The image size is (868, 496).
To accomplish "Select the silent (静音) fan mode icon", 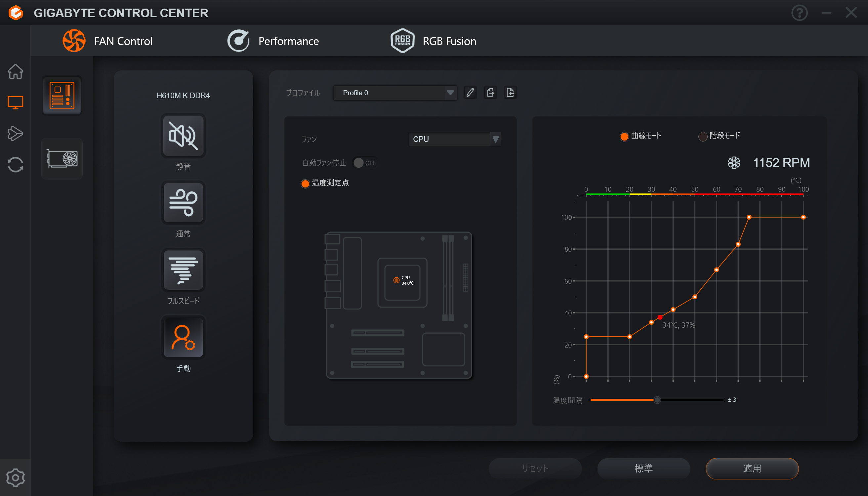I will click(183, 136).
